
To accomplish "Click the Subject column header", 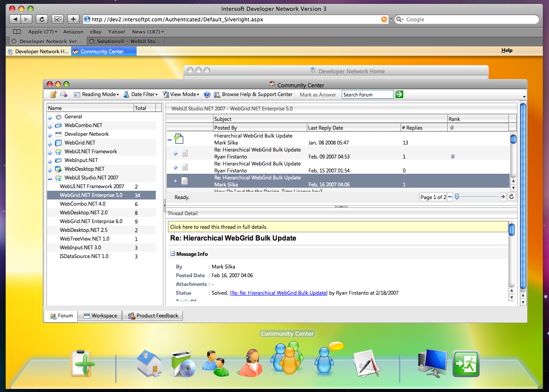I will (x=330, y=119).
